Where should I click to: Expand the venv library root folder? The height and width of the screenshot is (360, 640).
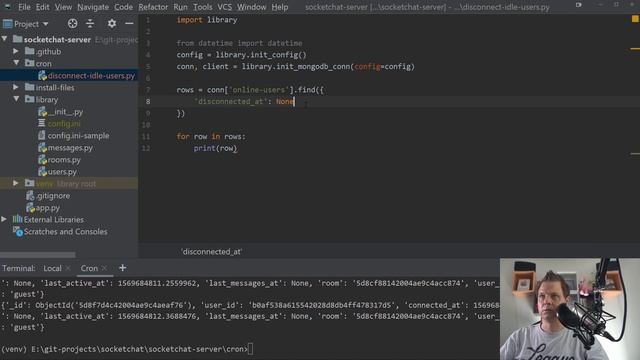(x=16, y=183)
